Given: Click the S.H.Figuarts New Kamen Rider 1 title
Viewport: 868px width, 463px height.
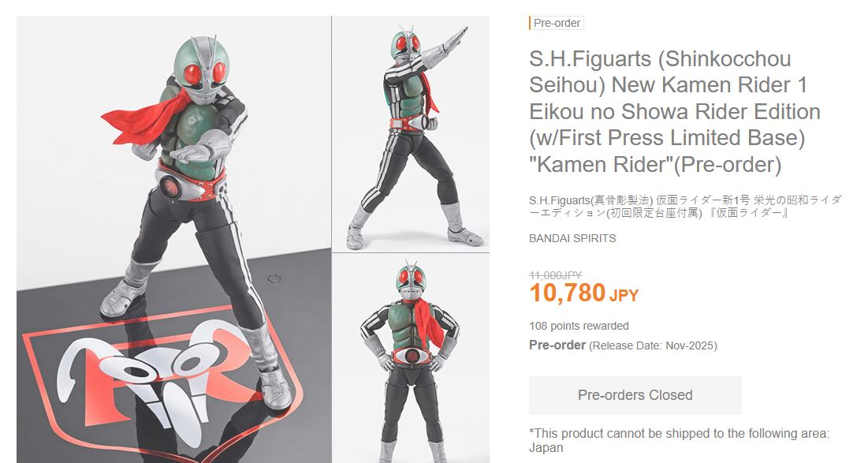Looking at the screenshot, I should tap(674, 111).
